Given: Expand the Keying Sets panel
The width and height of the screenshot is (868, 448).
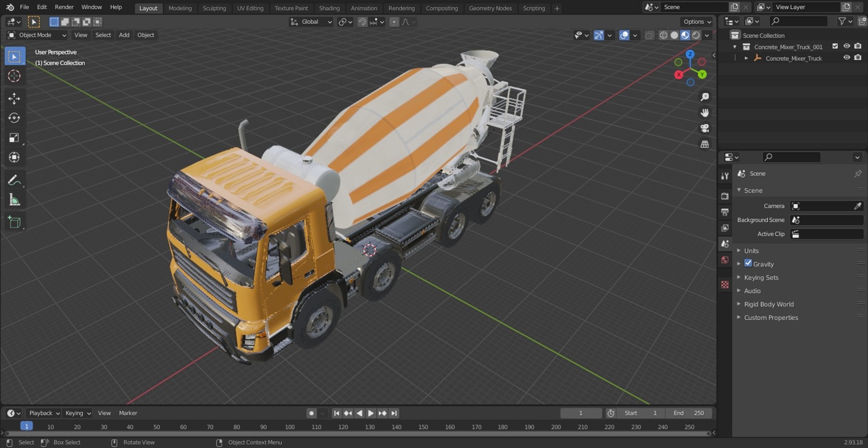Looking at the screenshot, I should pyautogui.click(x=761, y=278).
